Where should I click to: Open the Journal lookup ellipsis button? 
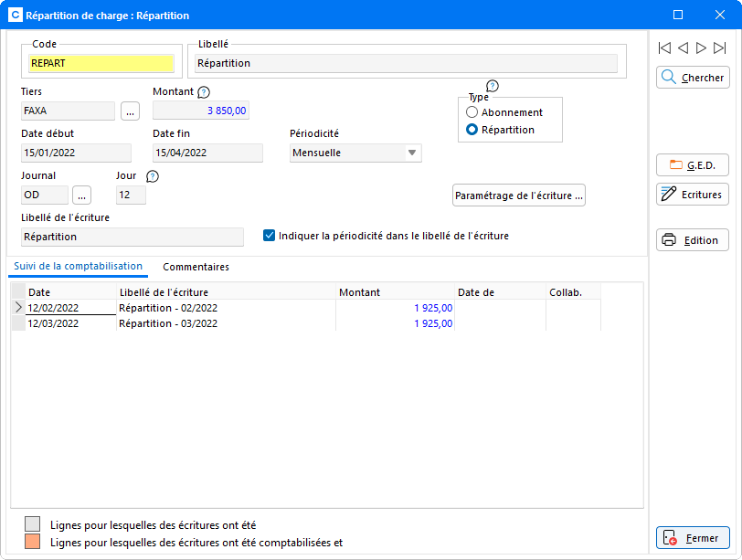(82, 195)
